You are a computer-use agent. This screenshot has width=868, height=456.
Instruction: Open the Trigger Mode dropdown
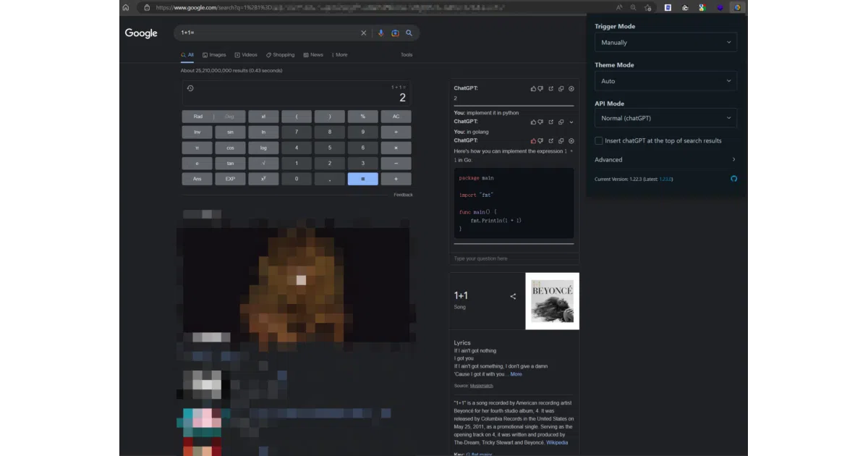click(x=665, y=43)
